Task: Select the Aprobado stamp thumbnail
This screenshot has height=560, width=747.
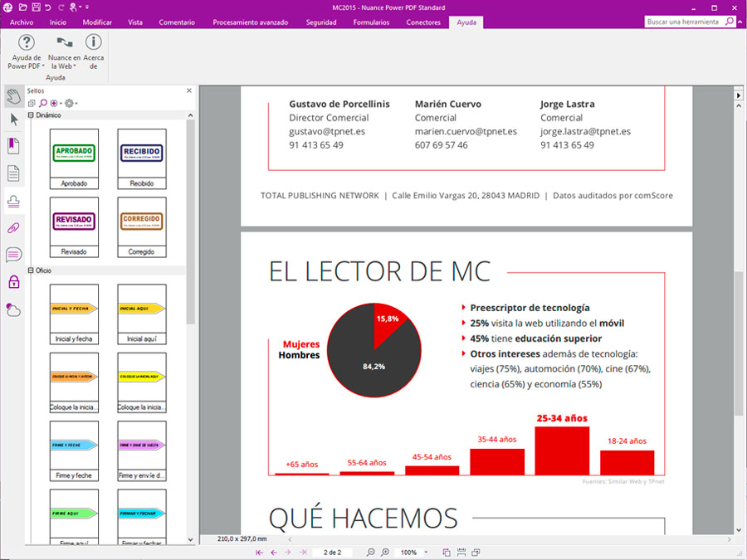Action: click(74, 158)
